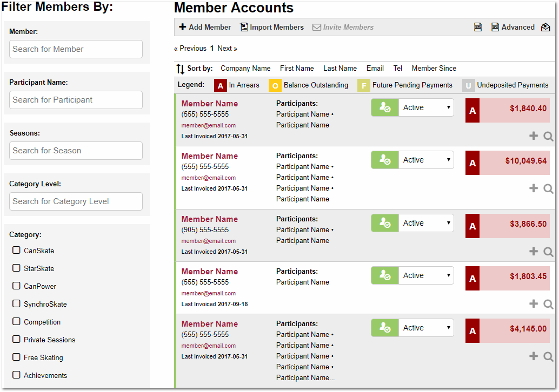
Task: Click the Add Member button
Action: pyautogui.click(x=205, y=27)
